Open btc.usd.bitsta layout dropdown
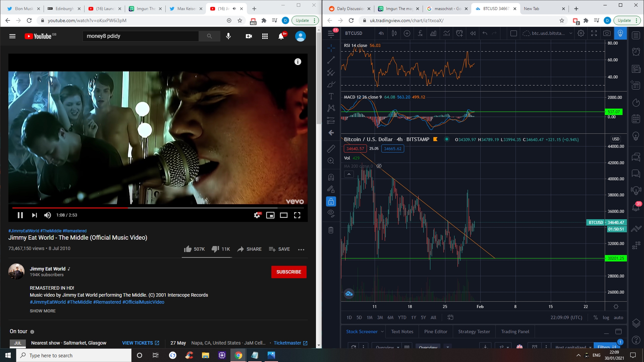The height and width of the screenshot is (362, 644). [x=571, y=33]
